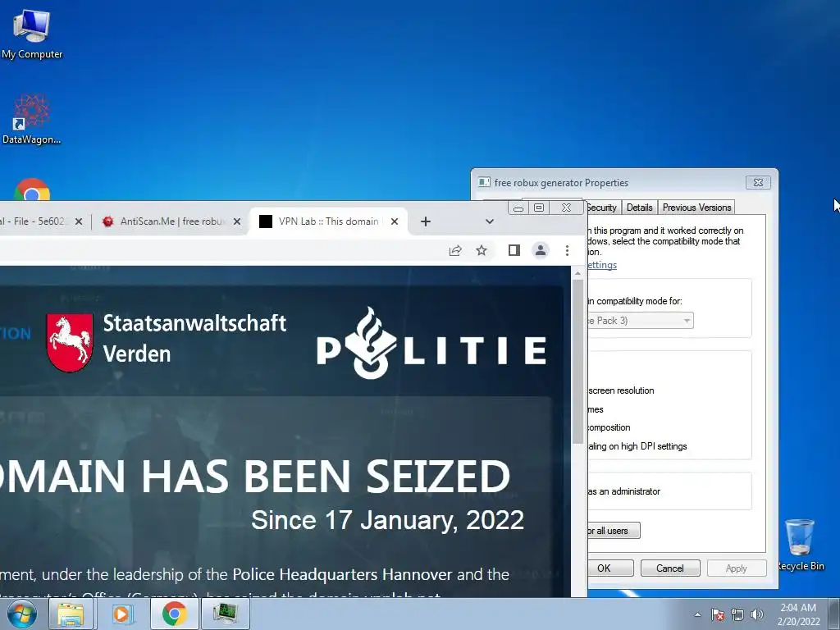Click the volume speaker tray icon
The width and height of the screenshot is (840, 630).
point(756,614)
